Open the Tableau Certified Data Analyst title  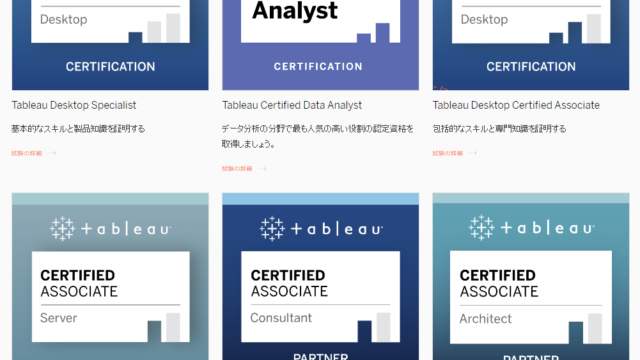coord(292,105)
